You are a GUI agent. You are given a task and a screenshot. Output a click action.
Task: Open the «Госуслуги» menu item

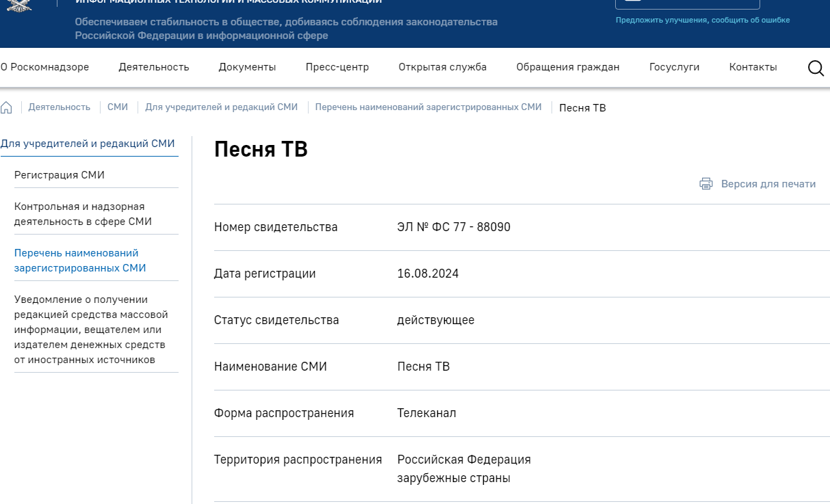tap(675, 67)
